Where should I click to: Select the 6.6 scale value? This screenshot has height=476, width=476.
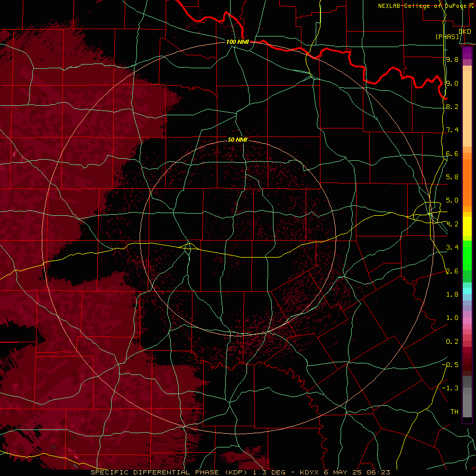[452, 153]
